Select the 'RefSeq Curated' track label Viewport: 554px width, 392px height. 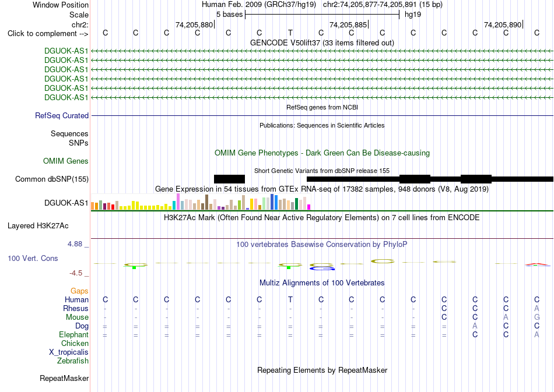pos(62,115)
